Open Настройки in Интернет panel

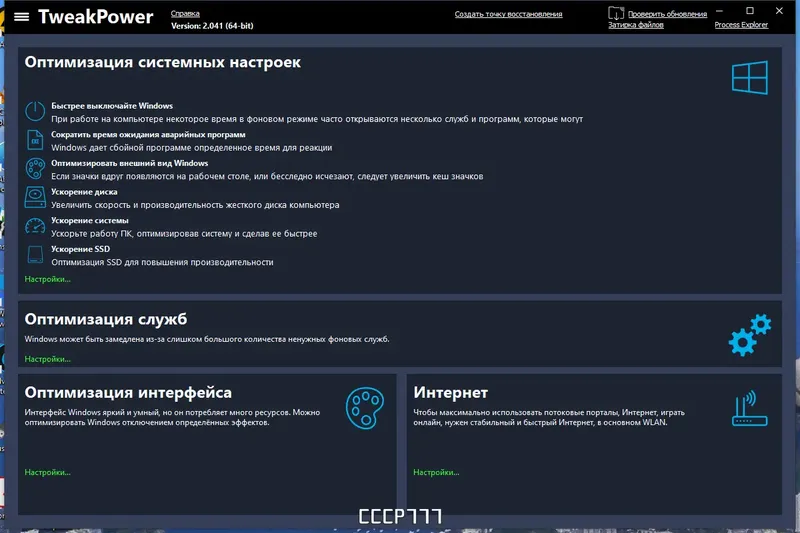(x=436, y=472)
